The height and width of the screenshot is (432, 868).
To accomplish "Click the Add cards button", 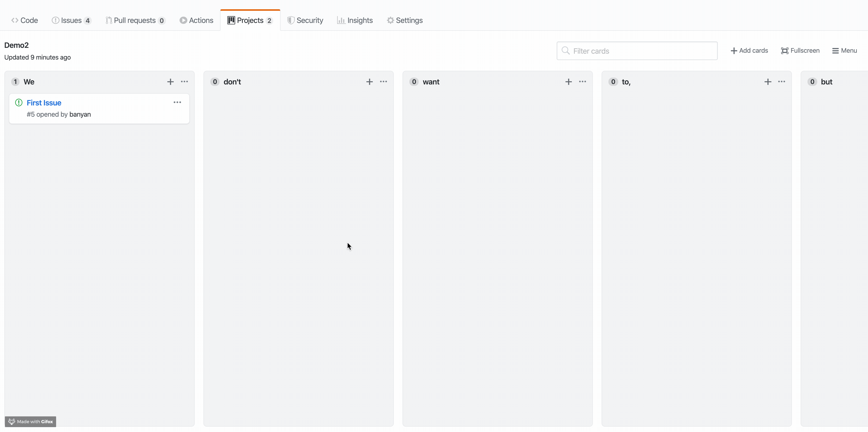I will pyautogui.click(x=749, y=51).
